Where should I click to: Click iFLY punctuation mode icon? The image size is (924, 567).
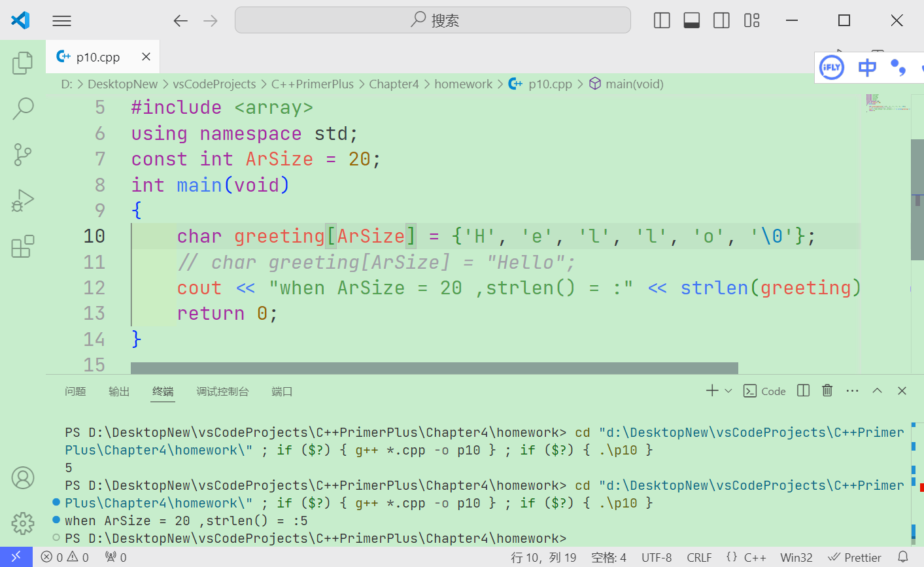[898, 67]
